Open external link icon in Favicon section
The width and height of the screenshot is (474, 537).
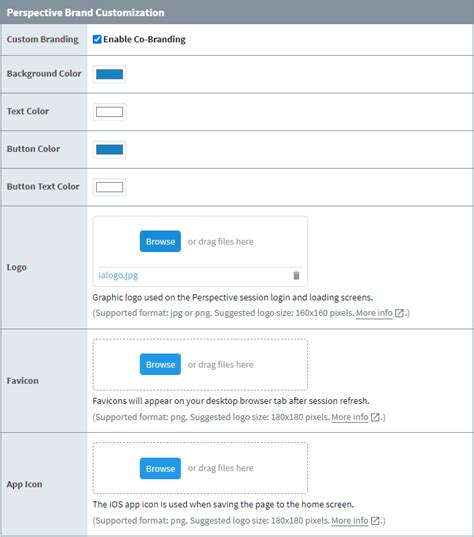(x=375, y=417)
